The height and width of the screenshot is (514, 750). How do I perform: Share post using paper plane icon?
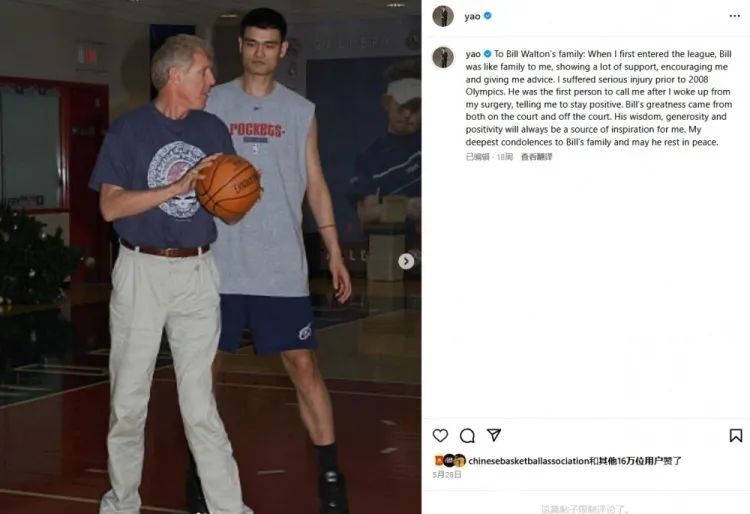(494, 435)
